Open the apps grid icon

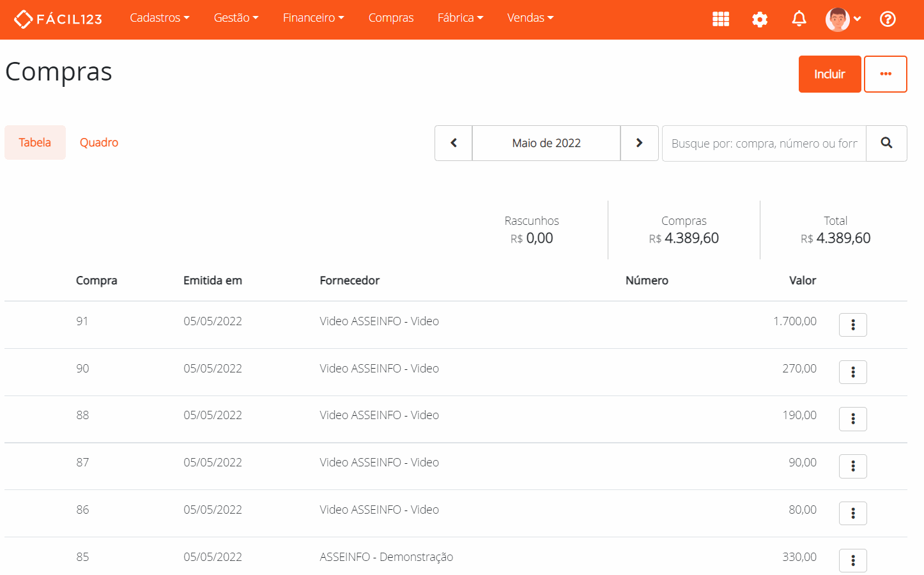point(721,19)
